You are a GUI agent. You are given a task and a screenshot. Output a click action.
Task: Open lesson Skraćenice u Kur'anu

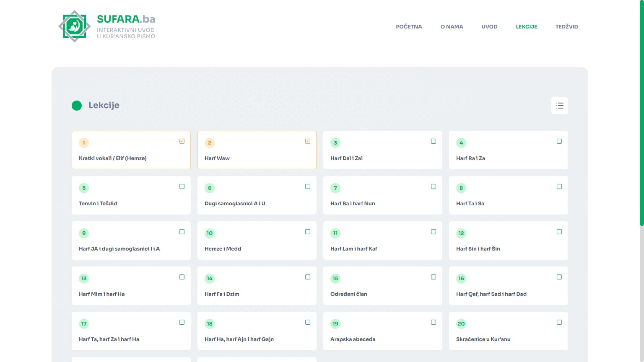(509, 331)
